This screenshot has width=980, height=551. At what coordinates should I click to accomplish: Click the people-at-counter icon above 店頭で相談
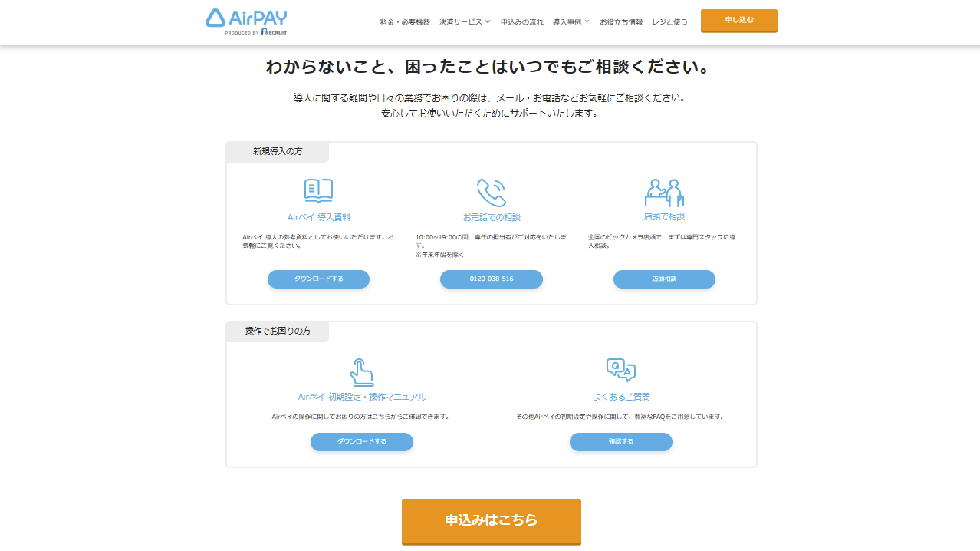tap(664, 193)
